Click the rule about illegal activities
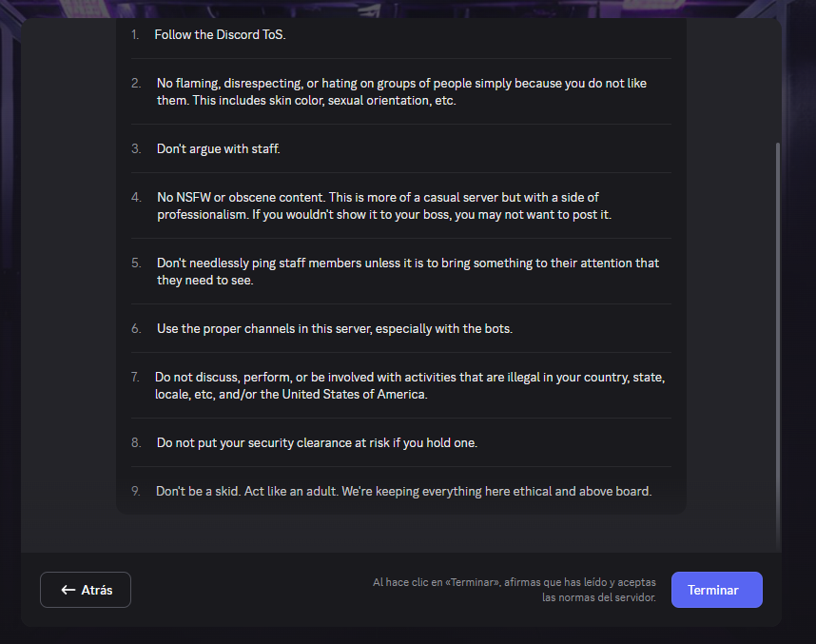 [x=410, y=385]
